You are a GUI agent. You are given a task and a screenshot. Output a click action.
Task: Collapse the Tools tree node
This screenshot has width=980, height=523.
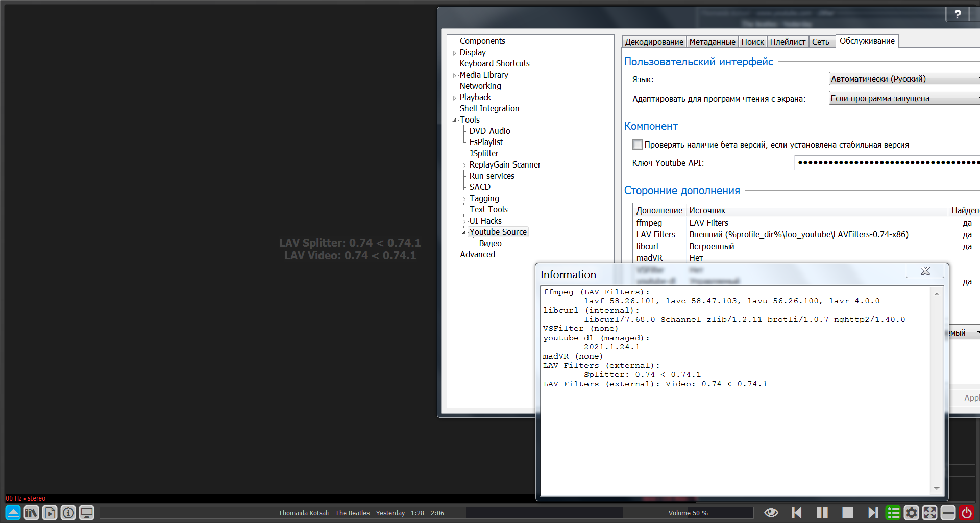(454, 120)
